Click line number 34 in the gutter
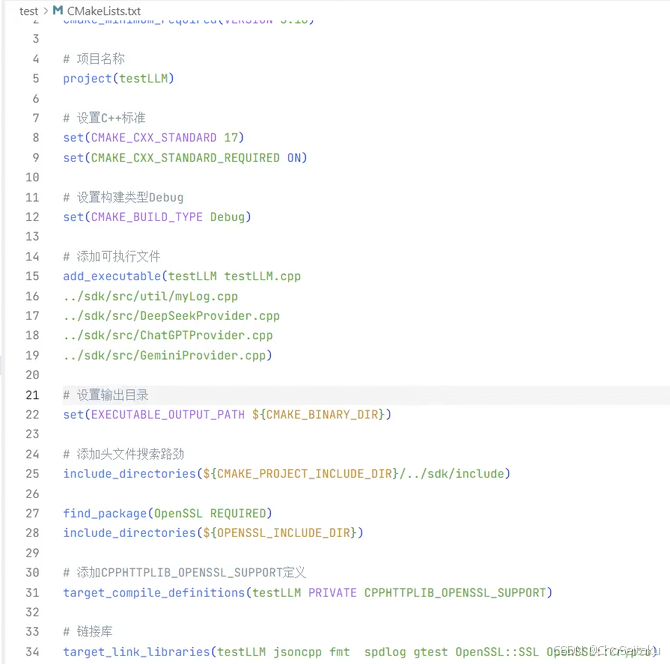The width and height of the screenshot is (670, 664). (32, 652)
